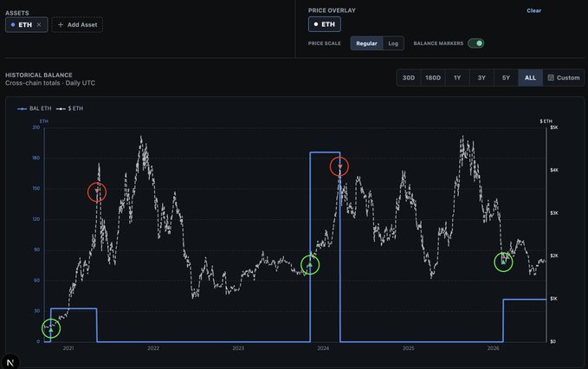The image size is (588, 369).
Task: Select the ETH price overlay chip
Action: tap(325, 24)
